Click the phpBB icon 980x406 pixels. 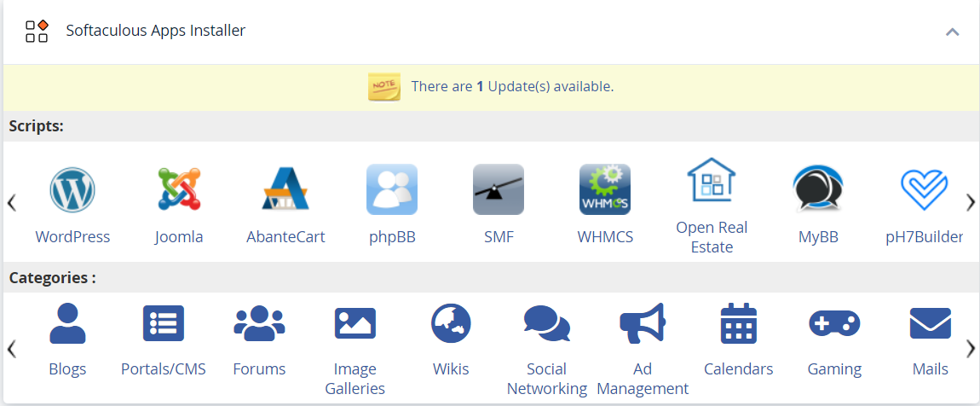point(392,188)
